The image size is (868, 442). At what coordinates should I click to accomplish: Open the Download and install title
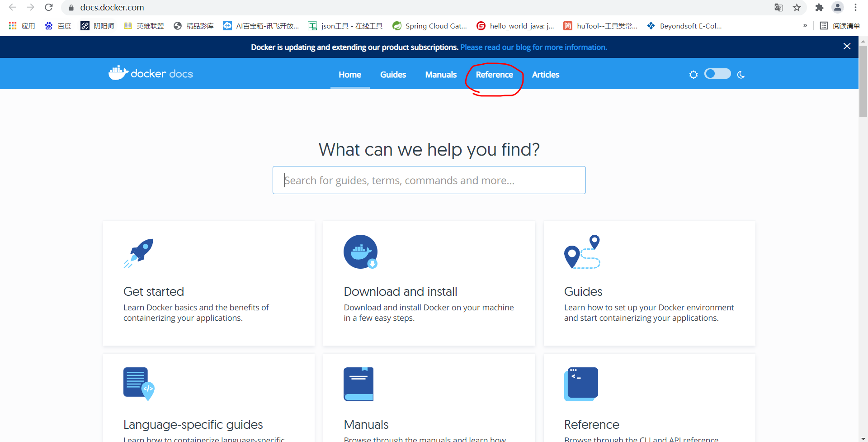coord(401,291)
